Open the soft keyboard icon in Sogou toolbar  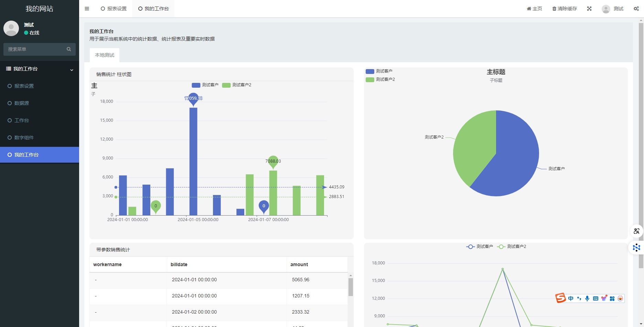coord(595,298)
